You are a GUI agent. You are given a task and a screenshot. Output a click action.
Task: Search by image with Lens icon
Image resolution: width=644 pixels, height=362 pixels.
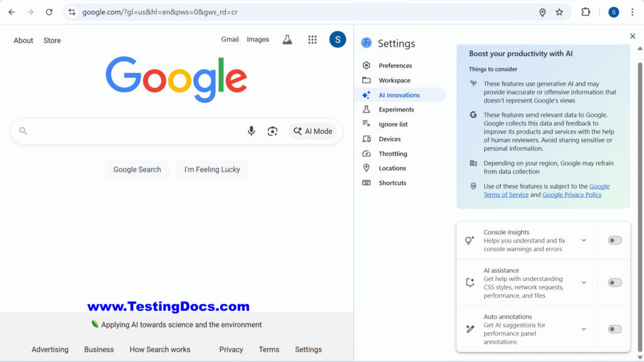click(x=272, y=131)
